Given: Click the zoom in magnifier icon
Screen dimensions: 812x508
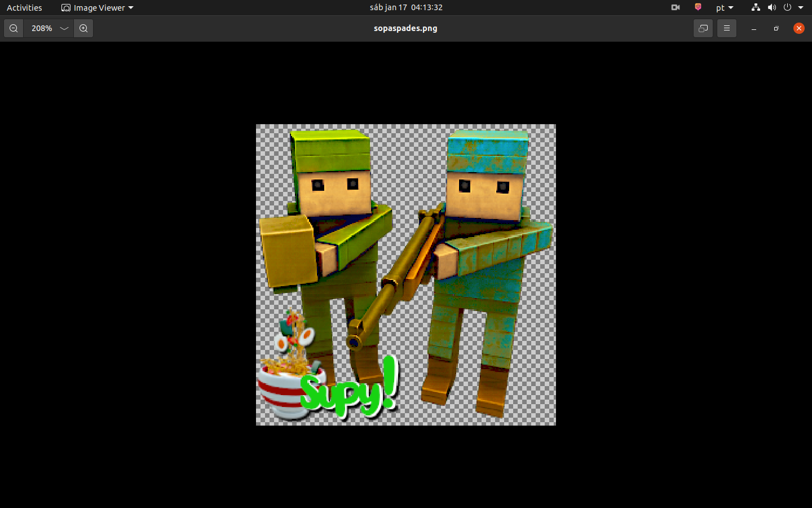Looking at the screenshot, I should click(83, 28).
